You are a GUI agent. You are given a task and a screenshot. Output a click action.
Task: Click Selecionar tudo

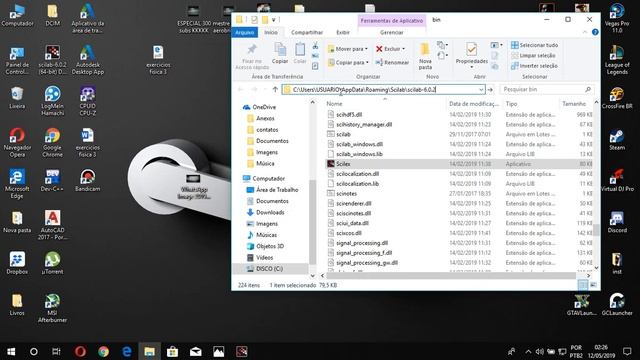click(x=534, y=45)
